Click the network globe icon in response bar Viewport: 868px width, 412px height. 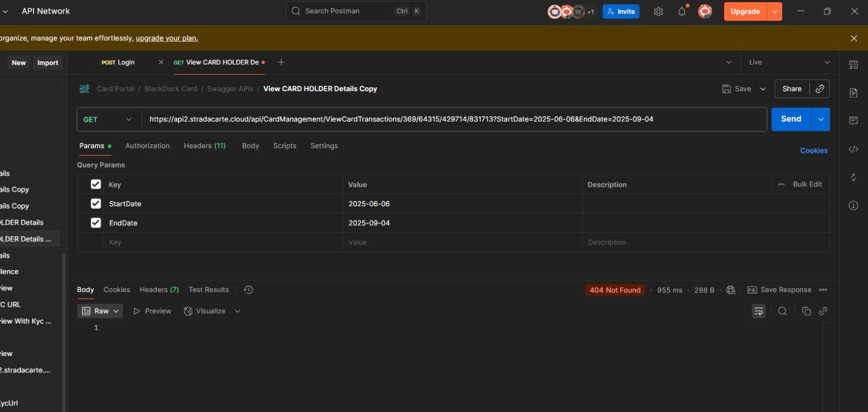pyautogui.click(x=731, y=290)
